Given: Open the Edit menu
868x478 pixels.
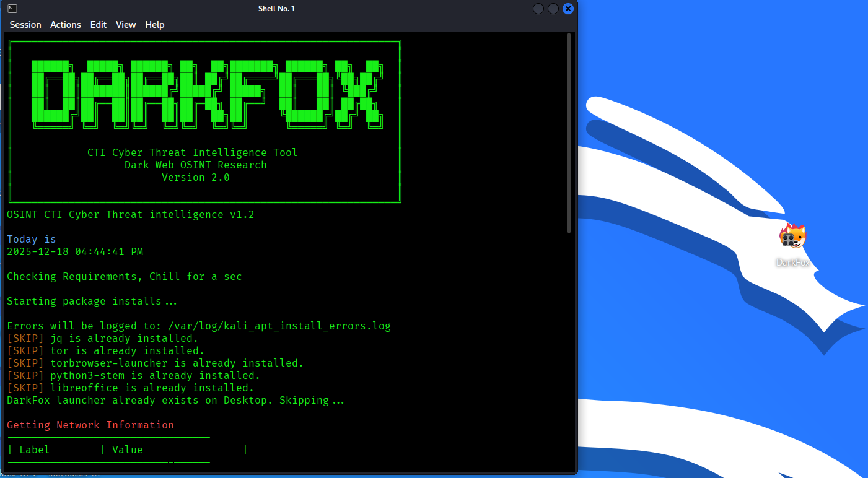Looking at the screenshot, I should 99,25.
